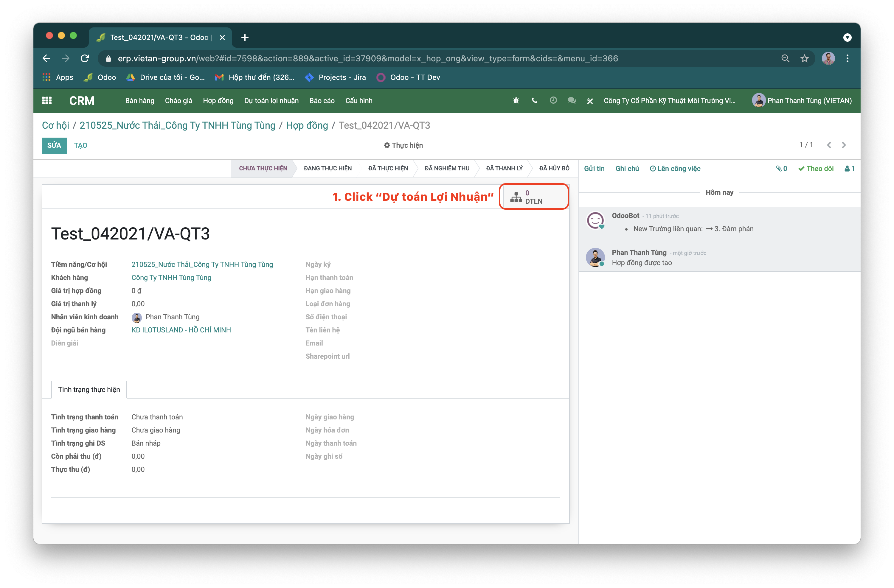Screen dimensions: 894x588
Task: Open the Dự toán lợi nhuận menu
Action: (271, 101)
